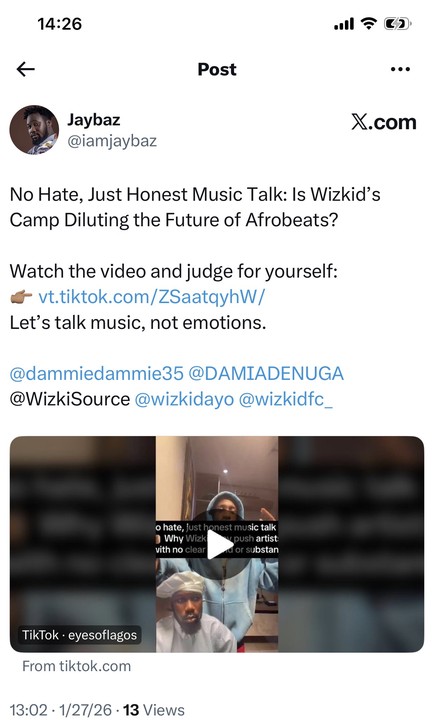Tap the From tiktok.com source text
The height and width of the screenshot is (720, 434).
tap(77, 666)
